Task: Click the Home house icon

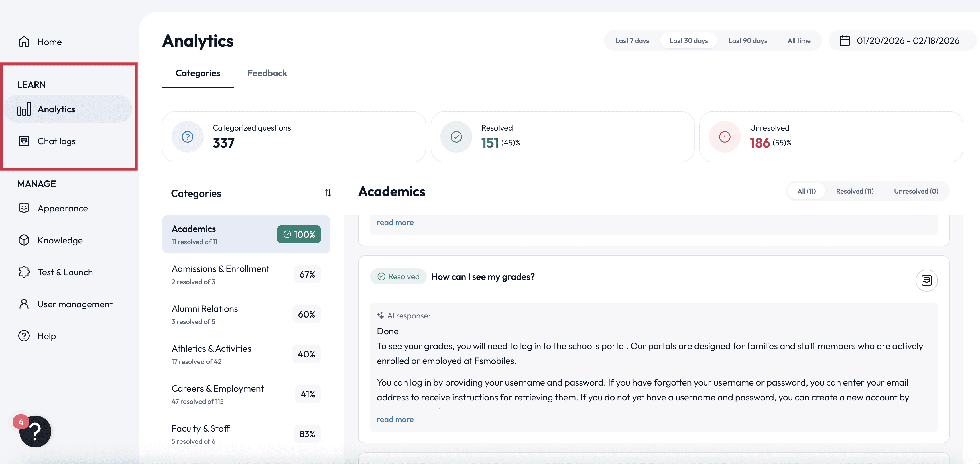Action: tap(24, 41)
